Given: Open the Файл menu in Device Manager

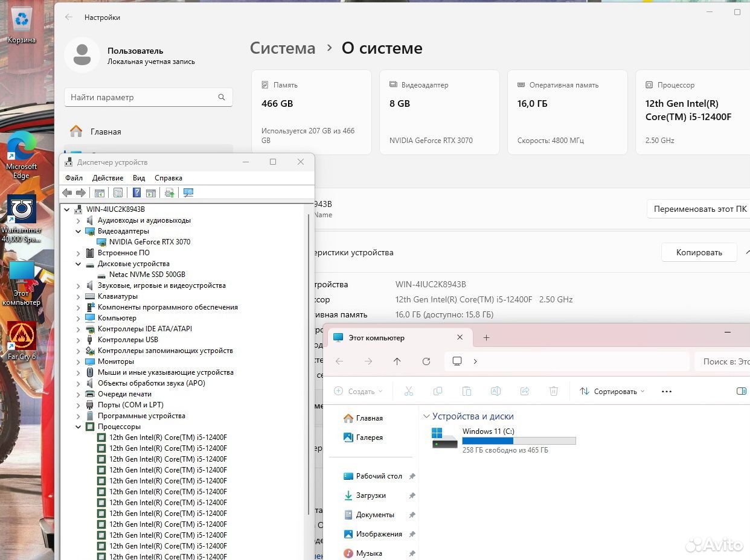Looking at the screenshot, I should [74, 178].
